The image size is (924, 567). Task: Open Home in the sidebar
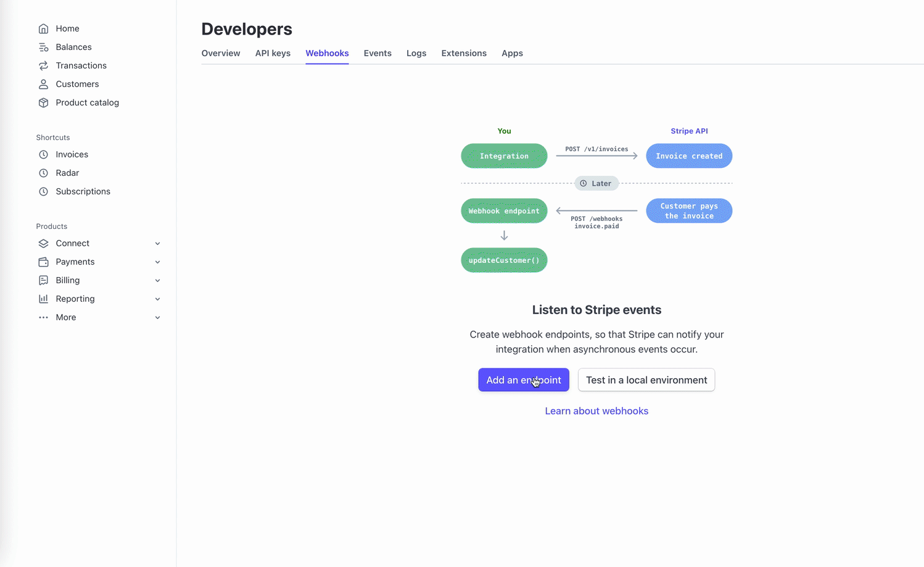point(67,28)
